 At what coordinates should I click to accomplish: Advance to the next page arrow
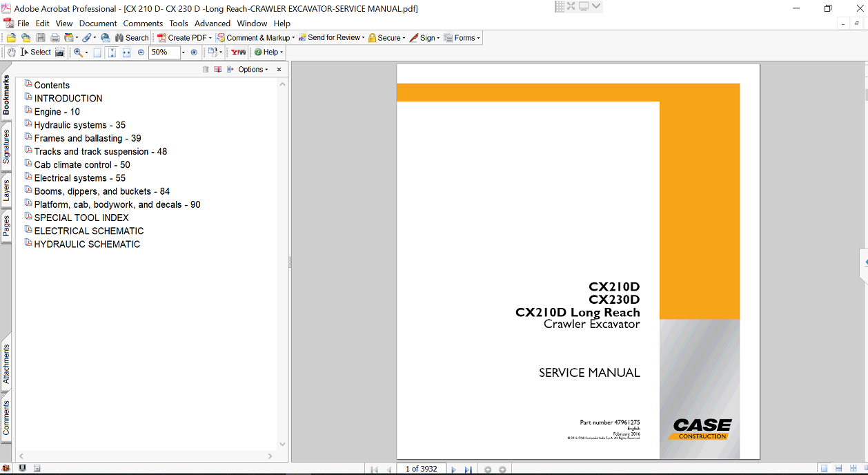453,469
